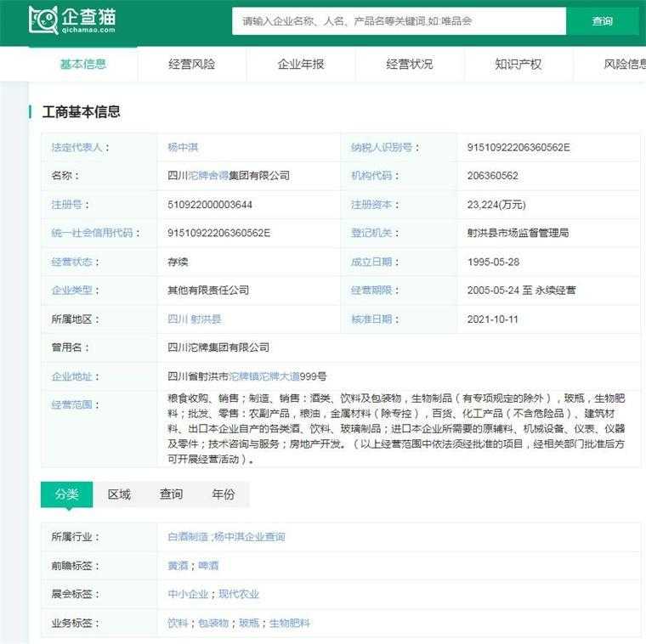Select the 分类 tab
Screen dimensions: 646x644
[x=66, y=494]
